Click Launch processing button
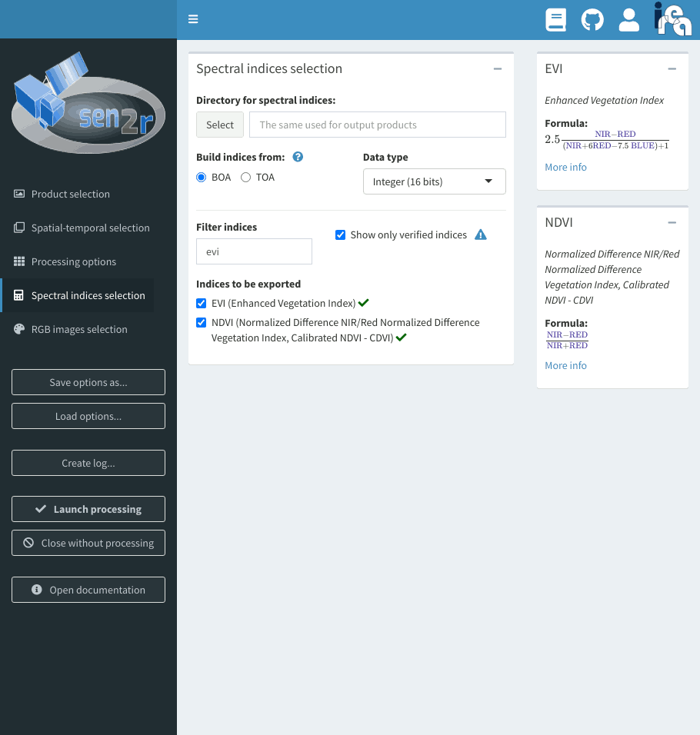The image size is (700, 735). tap(88, 509)
